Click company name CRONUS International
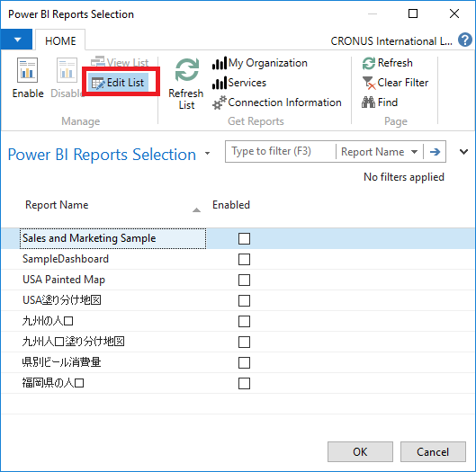Viewport: 476px width, 472px height. 391,41
